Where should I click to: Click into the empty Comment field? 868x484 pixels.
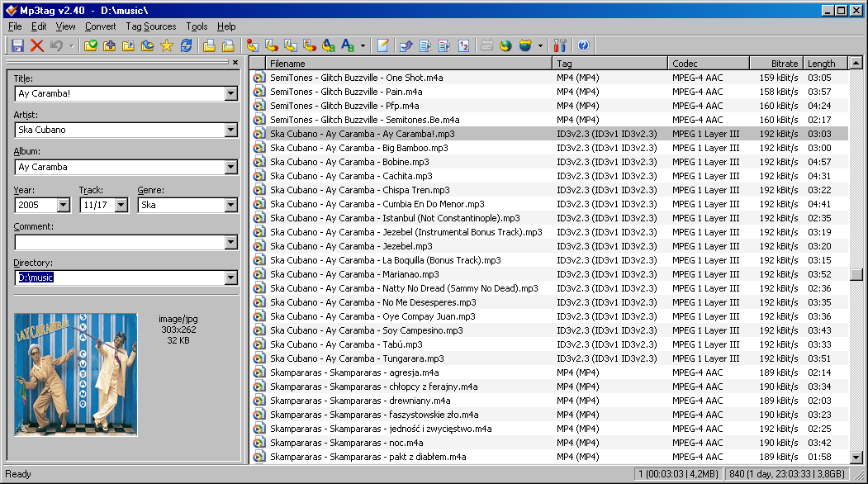pyautogui.click(x=120, y=242)
